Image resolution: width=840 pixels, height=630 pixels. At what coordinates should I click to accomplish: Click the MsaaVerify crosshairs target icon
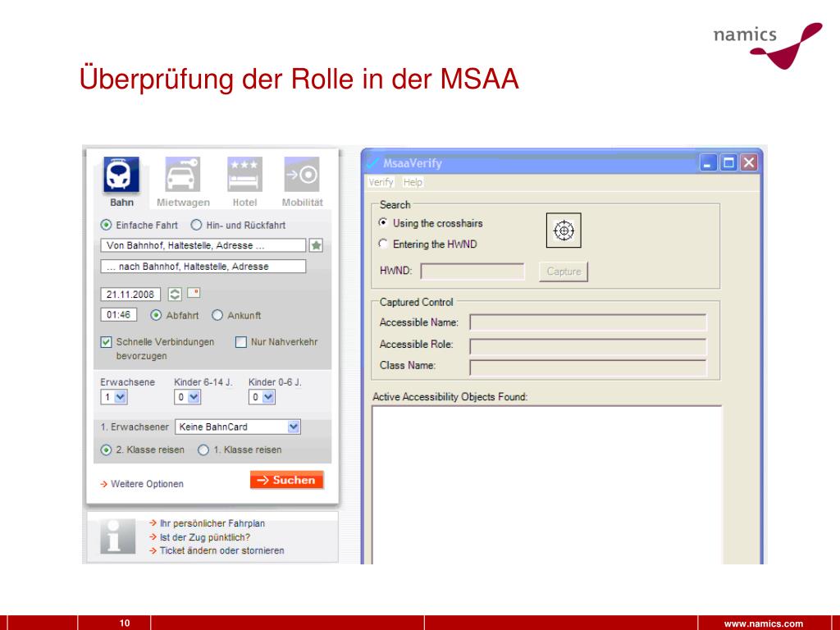[564, 231]
